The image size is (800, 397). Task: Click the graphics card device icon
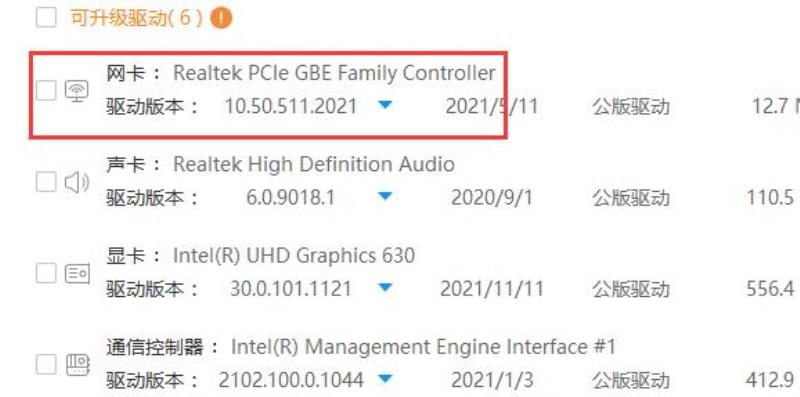click(77, 274)
